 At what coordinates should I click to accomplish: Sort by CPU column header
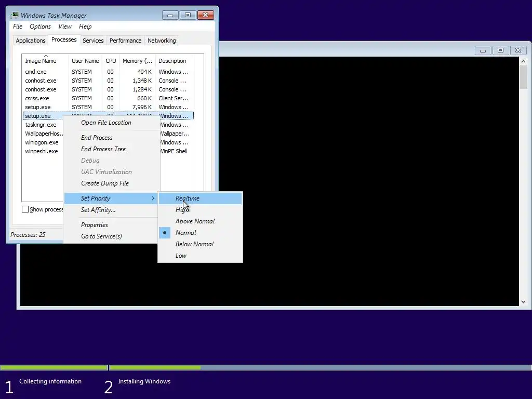pyautogui.click(x=111, y=61)
